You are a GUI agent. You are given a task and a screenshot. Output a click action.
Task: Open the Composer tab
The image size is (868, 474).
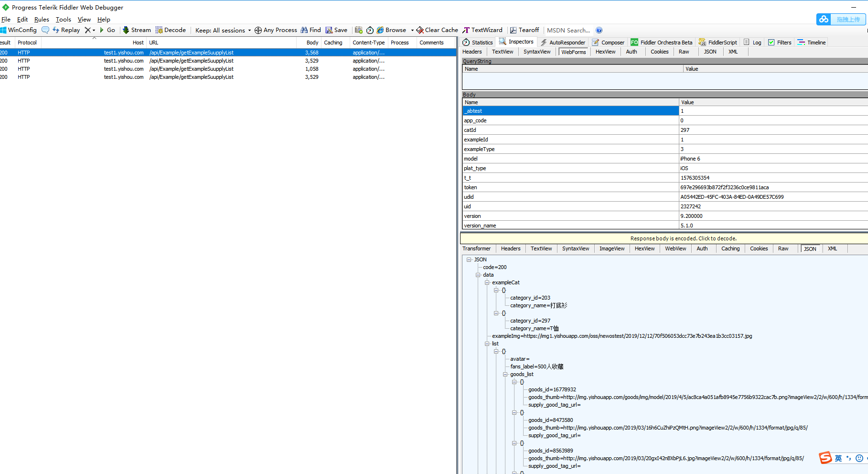pos(608,43)
